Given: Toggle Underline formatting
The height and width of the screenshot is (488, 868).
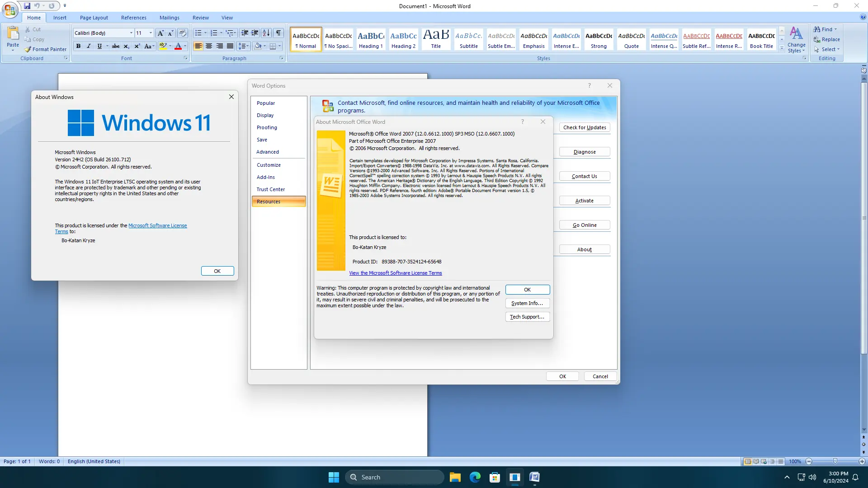Looking at the screenshot, I should tap(99, 46).
